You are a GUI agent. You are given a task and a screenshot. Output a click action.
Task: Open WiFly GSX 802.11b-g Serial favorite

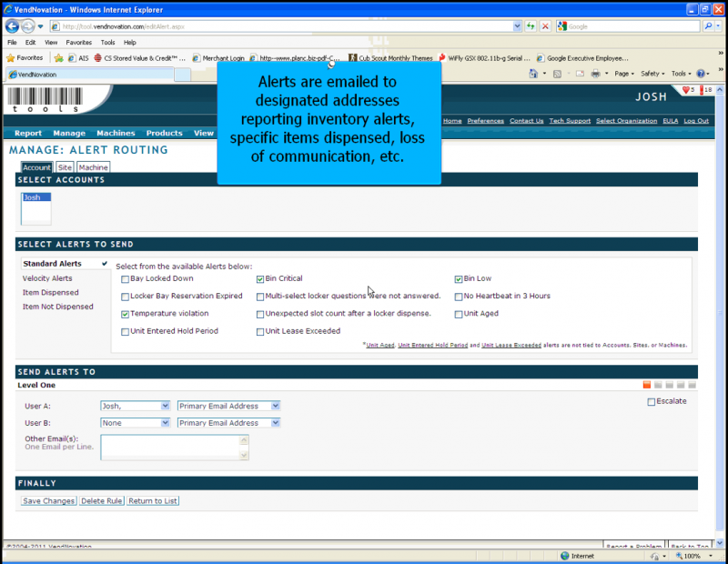point(484,58)
